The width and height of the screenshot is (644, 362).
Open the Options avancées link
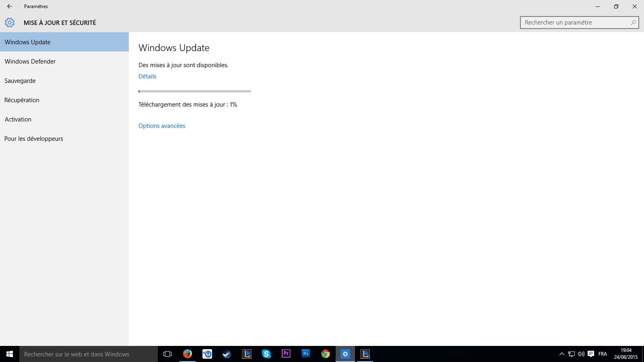pos(162,126)
